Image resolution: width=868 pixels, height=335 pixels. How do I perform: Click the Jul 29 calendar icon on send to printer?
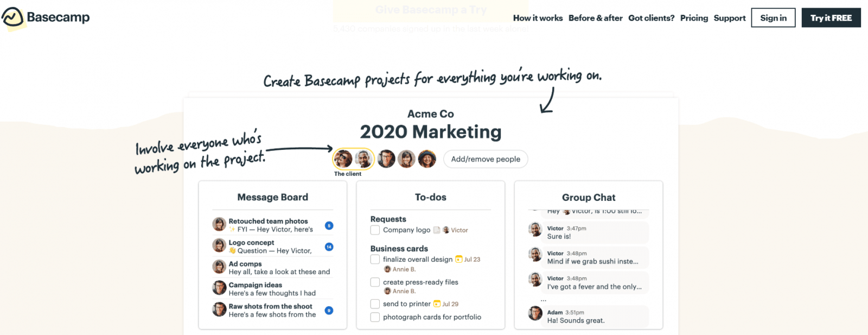coord(438,304)
